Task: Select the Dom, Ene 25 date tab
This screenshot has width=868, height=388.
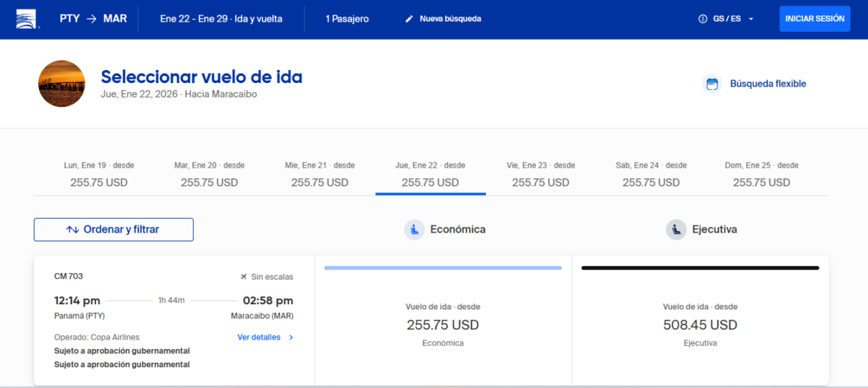Action: point(762,175)
